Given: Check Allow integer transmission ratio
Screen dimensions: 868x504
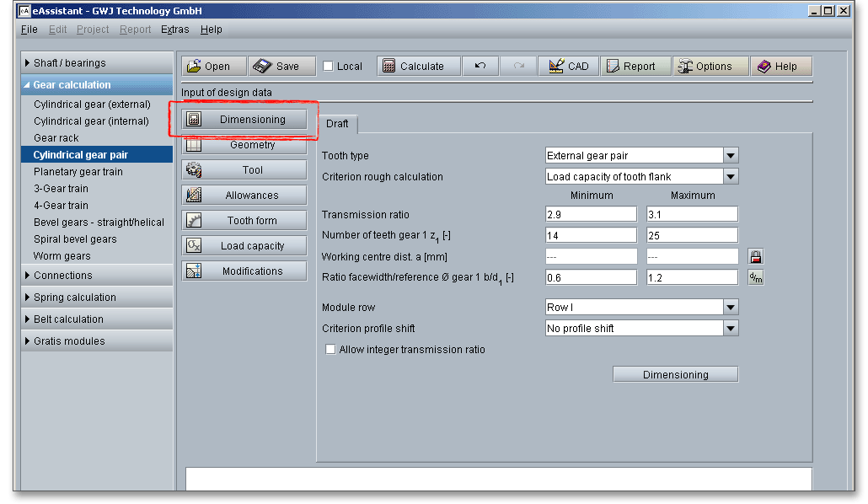Looking at the screenshot, I should tap(330, 350).
